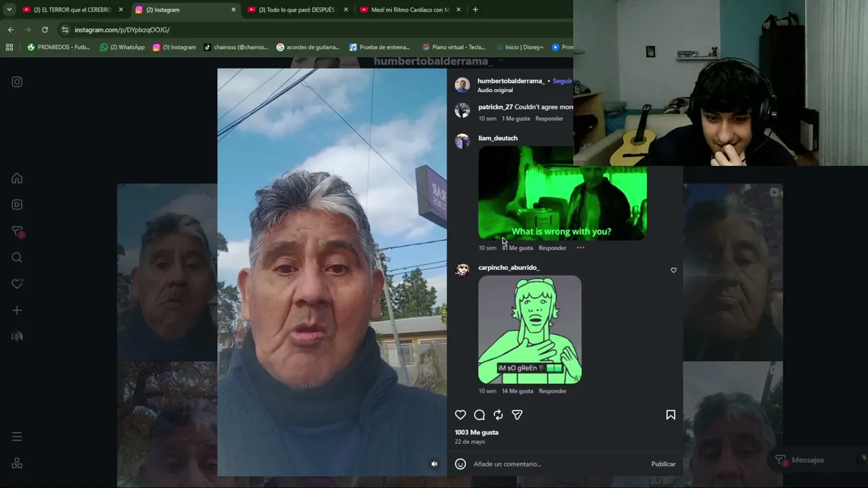The height and width of the screenshot is (488, 868).
Task: Open Reels from the Instagram sidebar
Action: 17,205
